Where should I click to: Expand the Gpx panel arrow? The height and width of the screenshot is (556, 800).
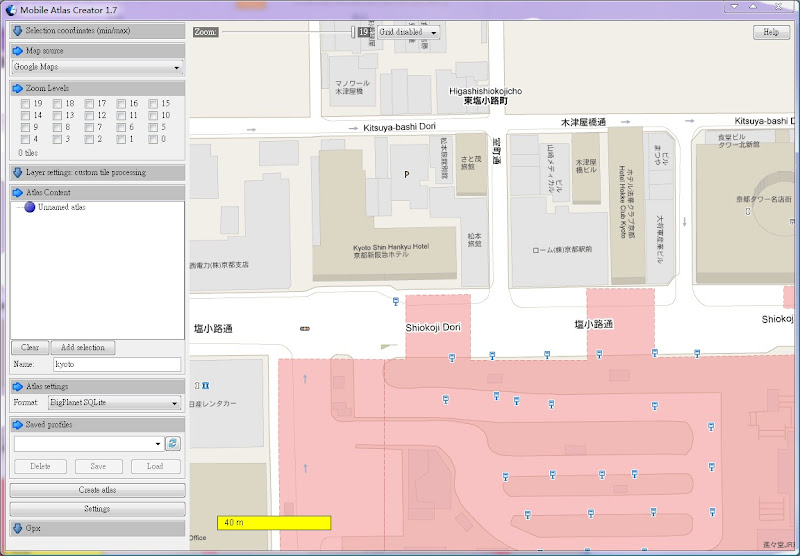tap(17, 528)
